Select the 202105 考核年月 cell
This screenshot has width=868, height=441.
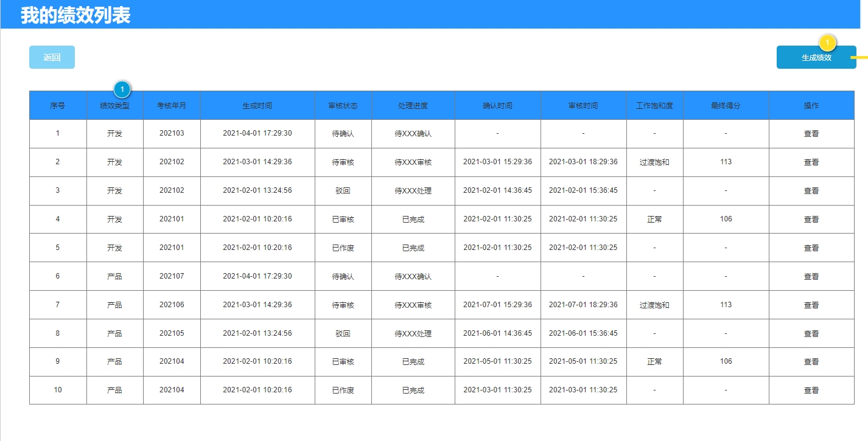[172, 333]
